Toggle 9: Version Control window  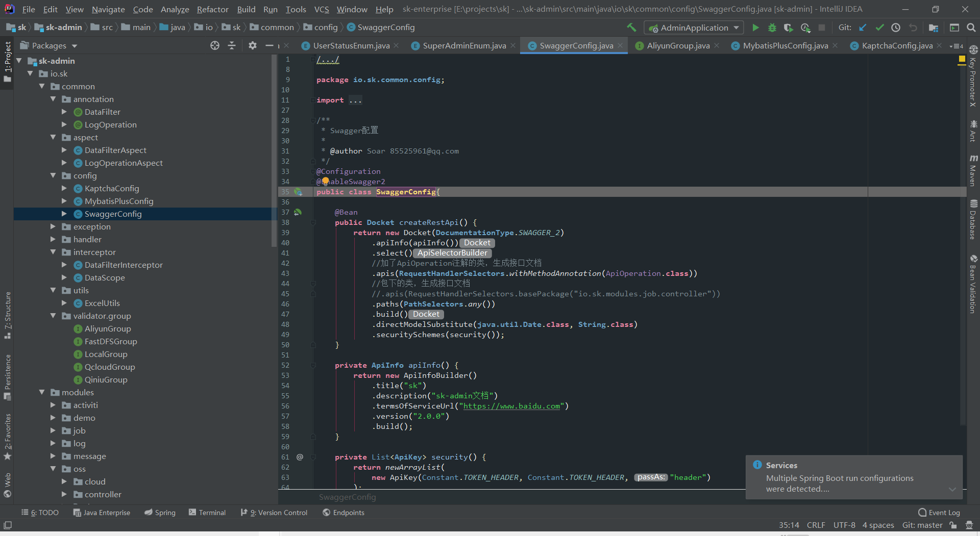pyautogui.click(x=274, y=513)
